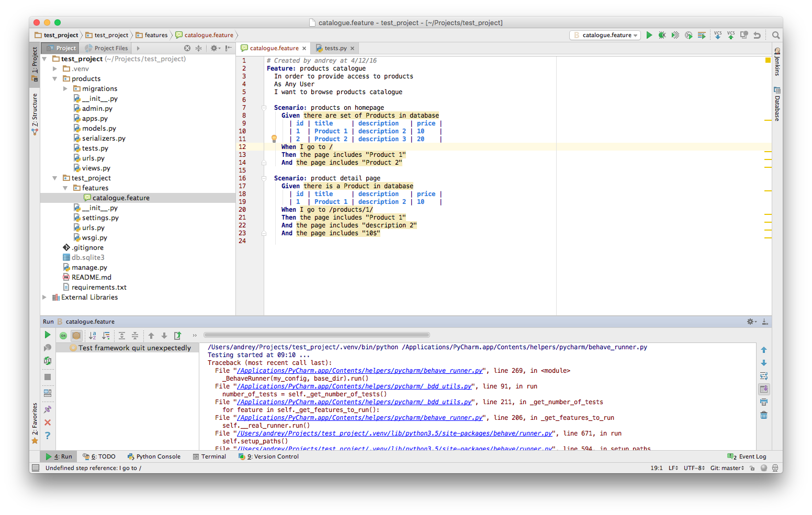
Task: Expand the .venv folder
Action: click(54, 68)
